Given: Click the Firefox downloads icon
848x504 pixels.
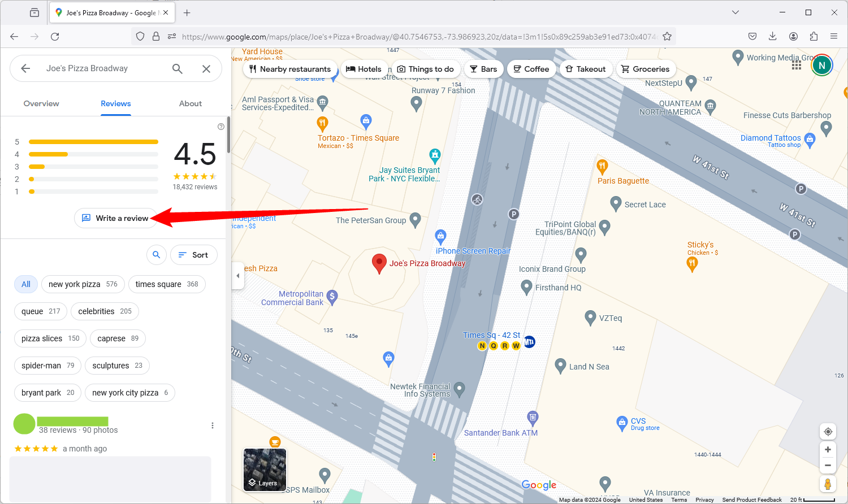Looking at the screenshot, I should click(772, 36).
